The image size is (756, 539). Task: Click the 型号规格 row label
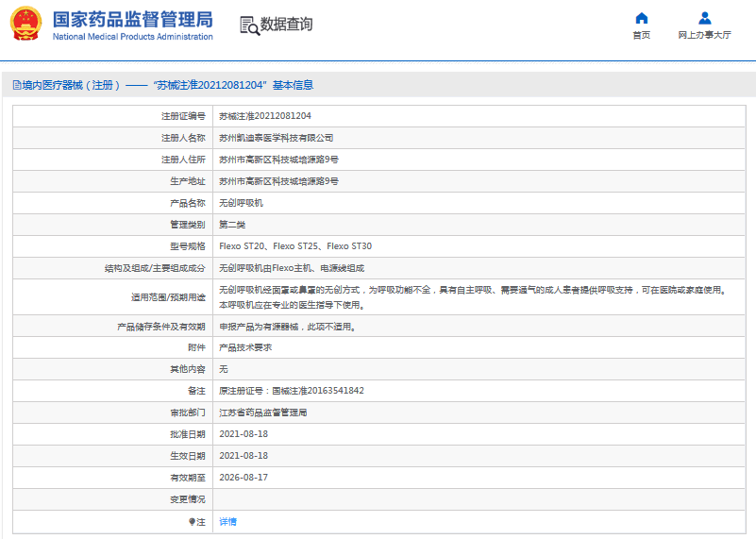pos(188,246)
